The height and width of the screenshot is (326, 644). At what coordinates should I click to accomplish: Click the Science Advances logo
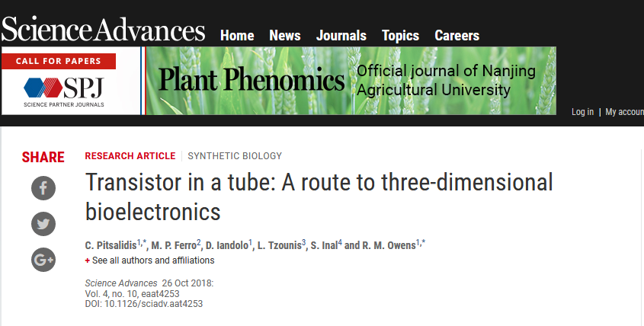(x=103, y=30)
